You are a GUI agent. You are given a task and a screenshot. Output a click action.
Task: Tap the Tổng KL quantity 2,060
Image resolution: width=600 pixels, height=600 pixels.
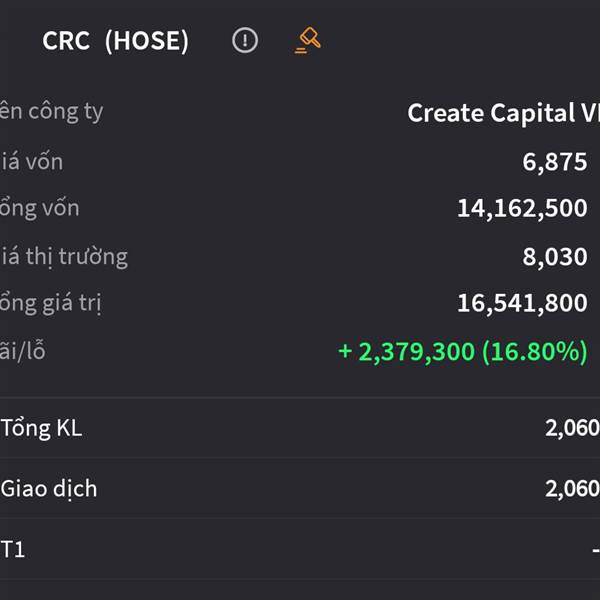(x=572, y=428)
